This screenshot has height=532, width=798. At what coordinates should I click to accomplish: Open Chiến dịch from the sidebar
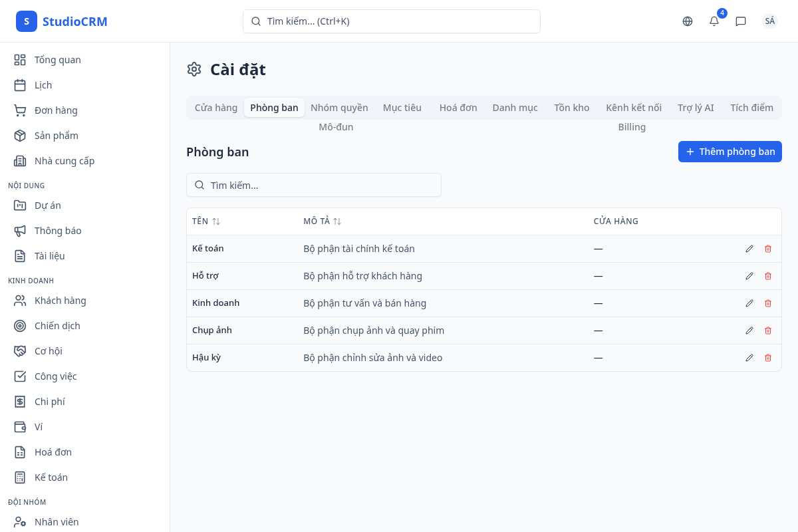pos(57,326)
